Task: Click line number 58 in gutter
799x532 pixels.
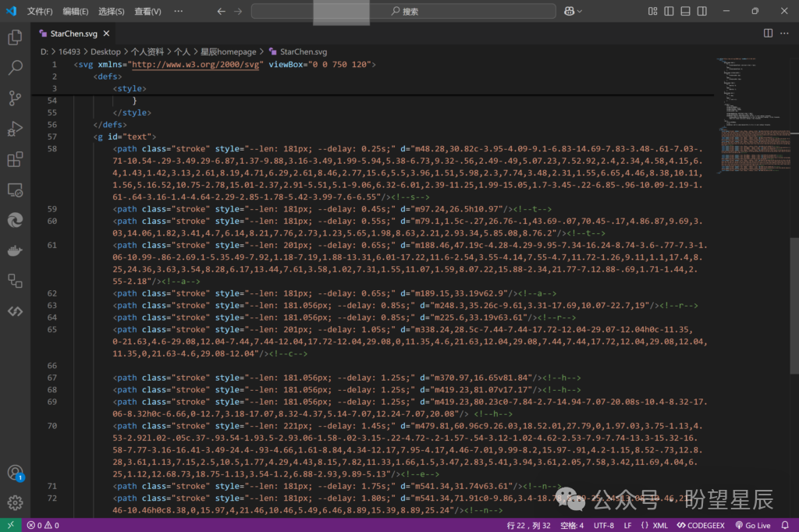Action: click(52, 149)
